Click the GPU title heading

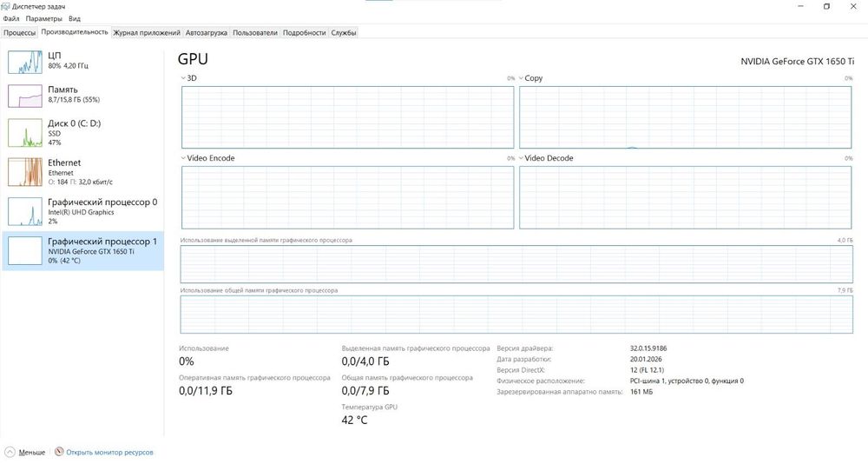[194, 59]
